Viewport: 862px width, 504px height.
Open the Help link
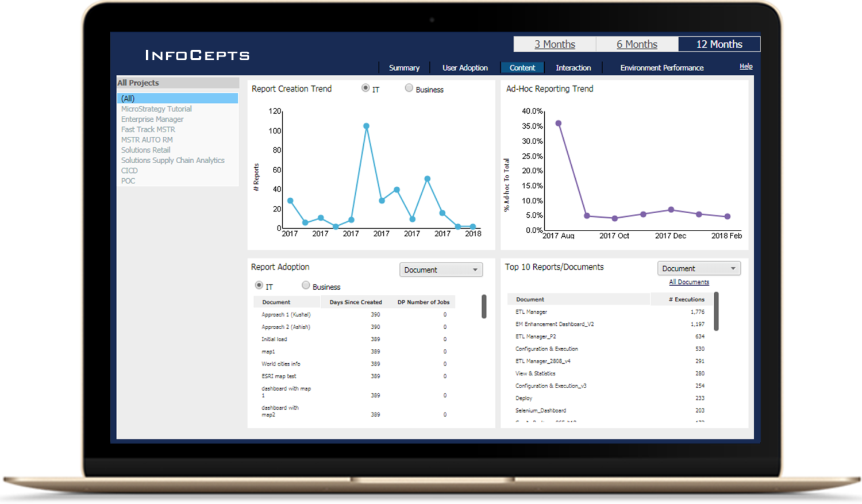tap(746, 67)
